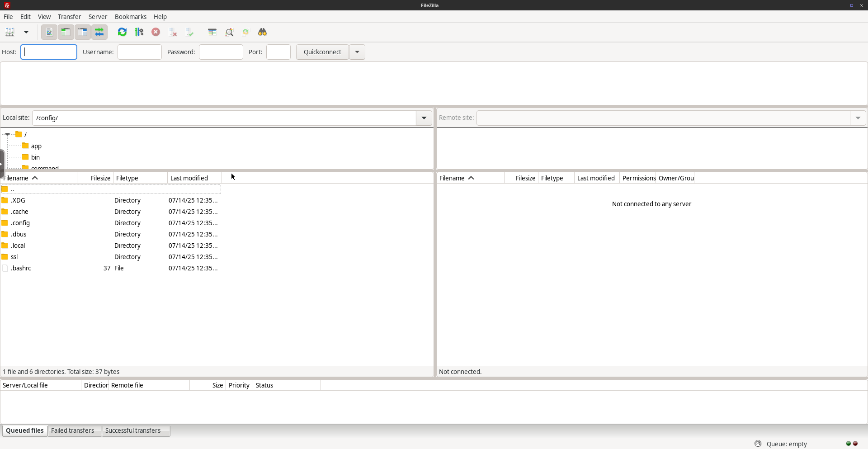Open the Help menu
The height and width of the screenshot is (449, 868).
(x=160, y=17)
